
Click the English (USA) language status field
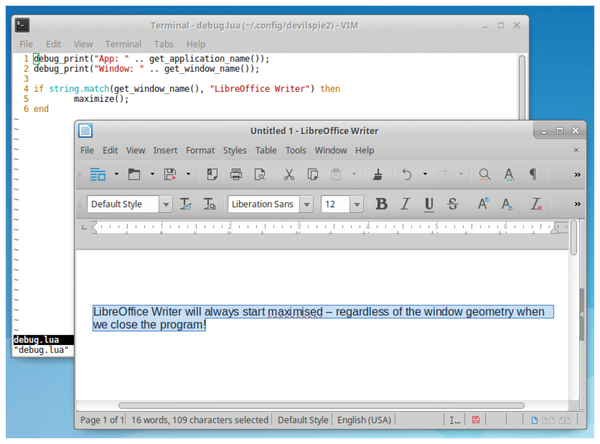tap(364, 420)
